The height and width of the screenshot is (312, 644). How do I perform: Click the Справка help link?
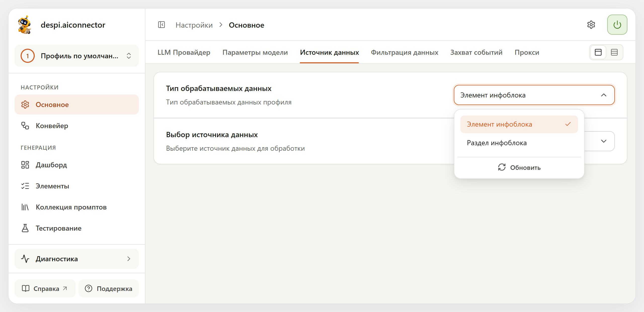click(45, 288)
